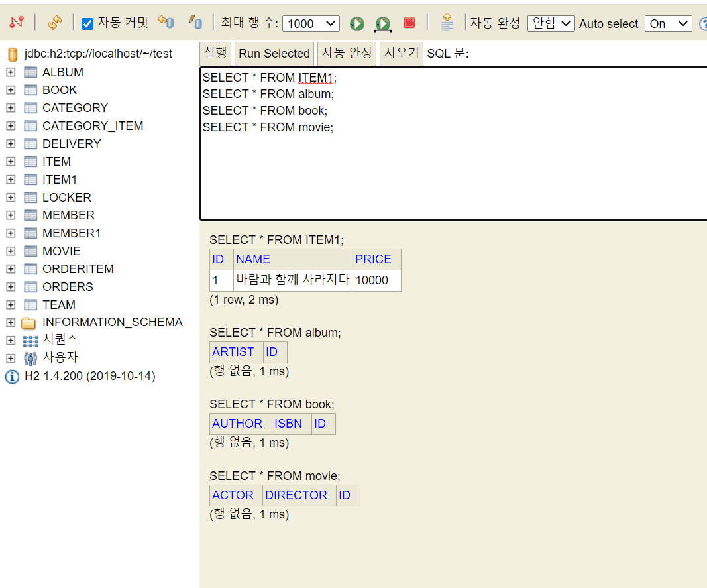Image resolution: width=707 pixels, height=588 pixels.
Task: Click the 지우기 clear button
Action: [x=402, y=54]
